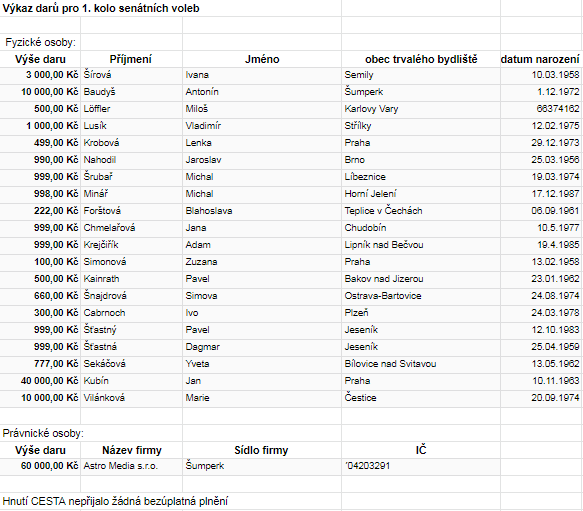Screen dimensions: 583x511
Task: Select the 'Hnutí CESTA nepřijalo žádná bezúplatná plnění' cell
Action: point(115,501)
